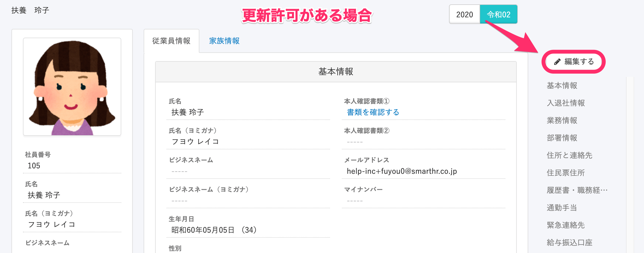
Task: Jump to 入退社情報 section
Action: [566, 103]
